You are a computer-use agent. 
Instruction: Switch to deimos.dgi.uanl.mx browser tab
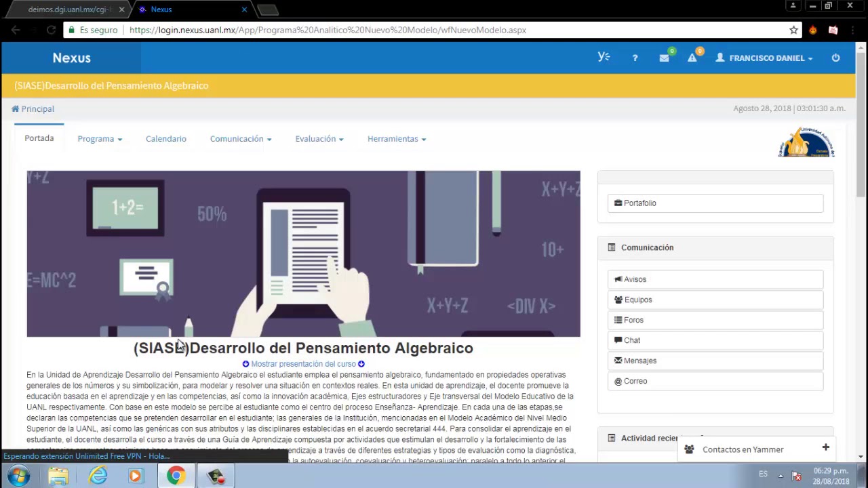68,9
